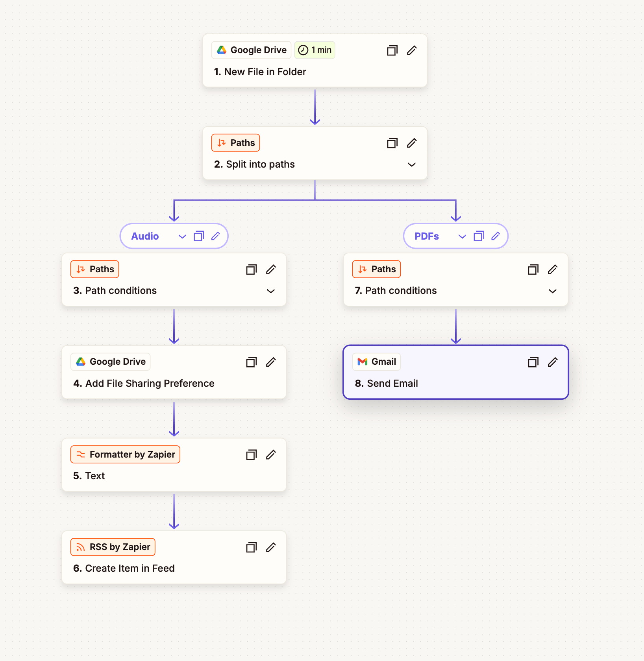The height and width of the screenshot is (661, 644).
Task: Click duplicate icon on Audio path
Action: (x=199, y=236)
